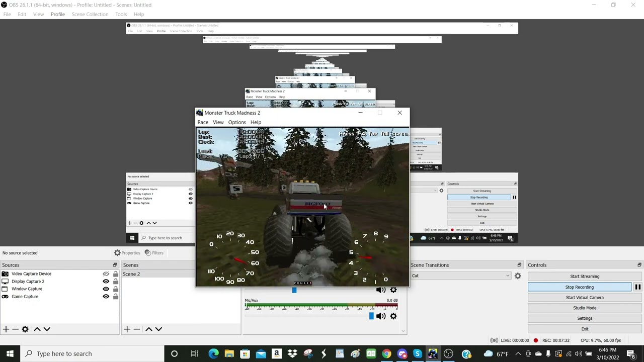
Task: Open Mic/Aux audio settings gear
Action: click(x=393, y=316)
